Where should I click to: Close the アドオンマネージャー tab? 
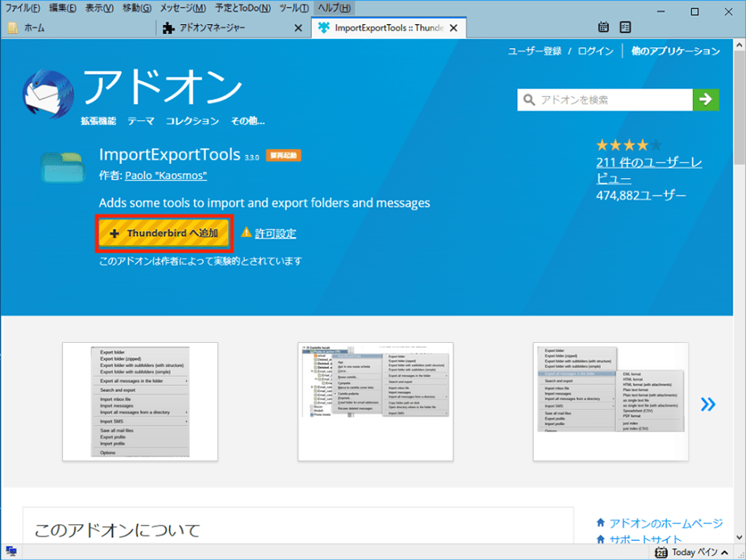298,28
